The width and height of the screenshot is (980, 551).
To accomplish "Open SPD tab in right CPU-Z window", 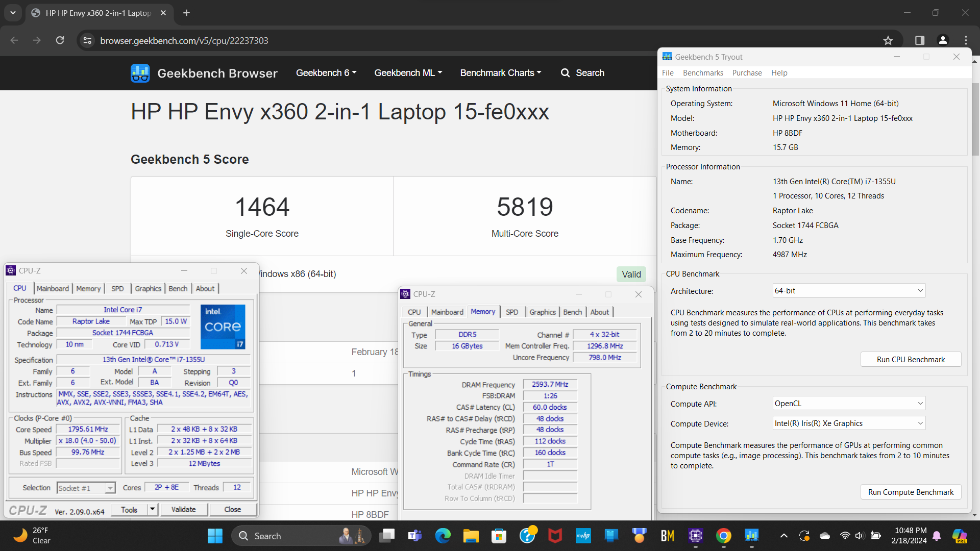I will [x=512, y=312].
